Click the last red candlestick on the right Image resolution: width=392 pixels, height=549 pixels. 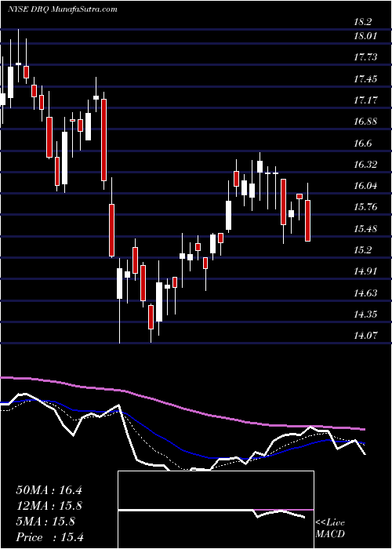pos(307,220)
